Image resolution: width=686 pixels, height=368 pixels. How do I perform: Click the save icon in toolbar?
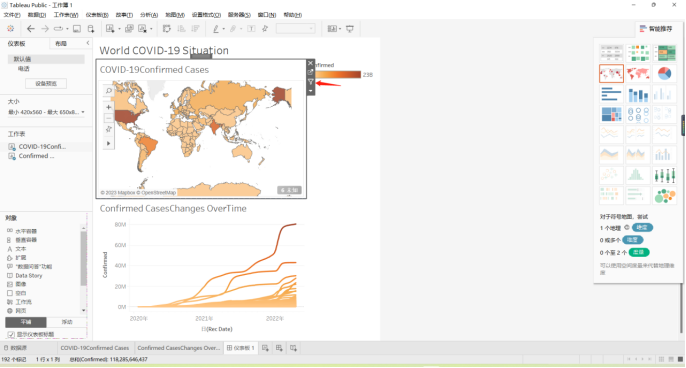[x=77, y=29]
